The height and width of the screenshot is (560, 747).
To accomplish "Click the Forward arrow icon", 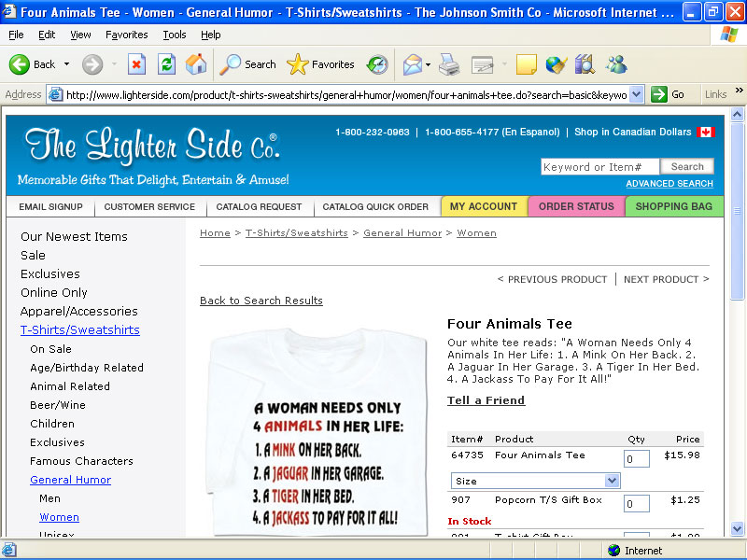I will click(x=92, y=64).
